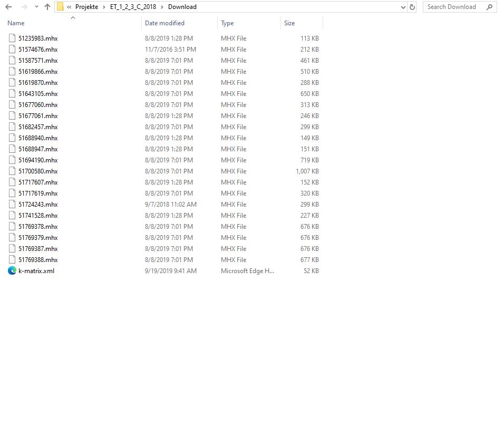Select the k-matrix.xml Edge icon
The image size is (504, 446).
point(12,270)
